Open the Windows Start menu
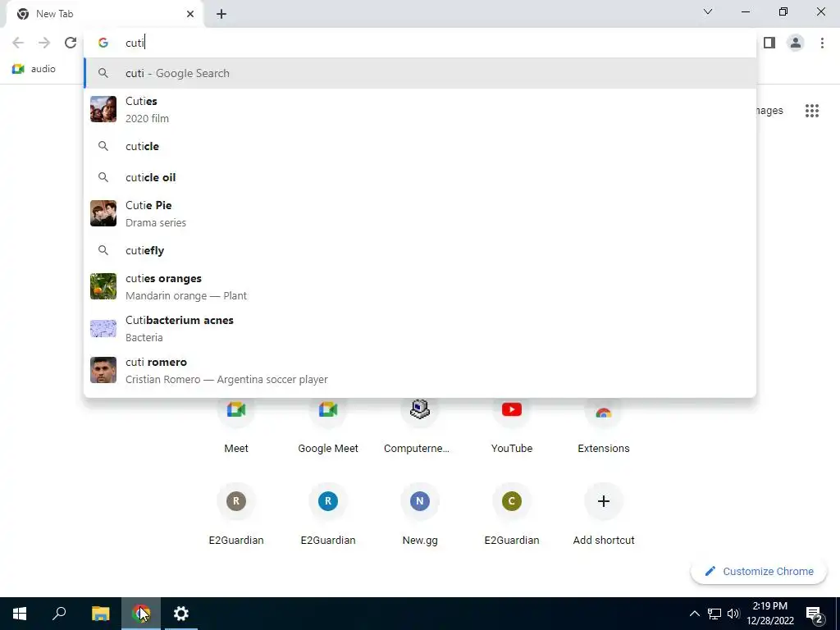The height and width of the screenshot is (630, 840). [20, 614]
